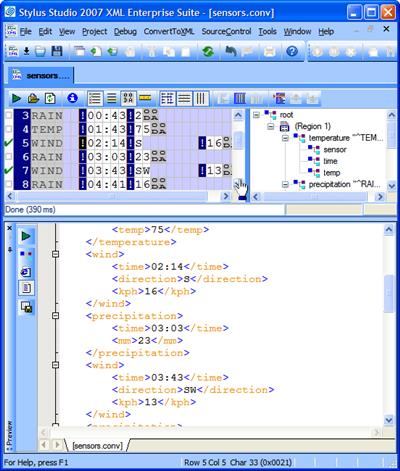
Task: Click the navigate back document icon
Action: pyautogui.click(x=96, y=52)
